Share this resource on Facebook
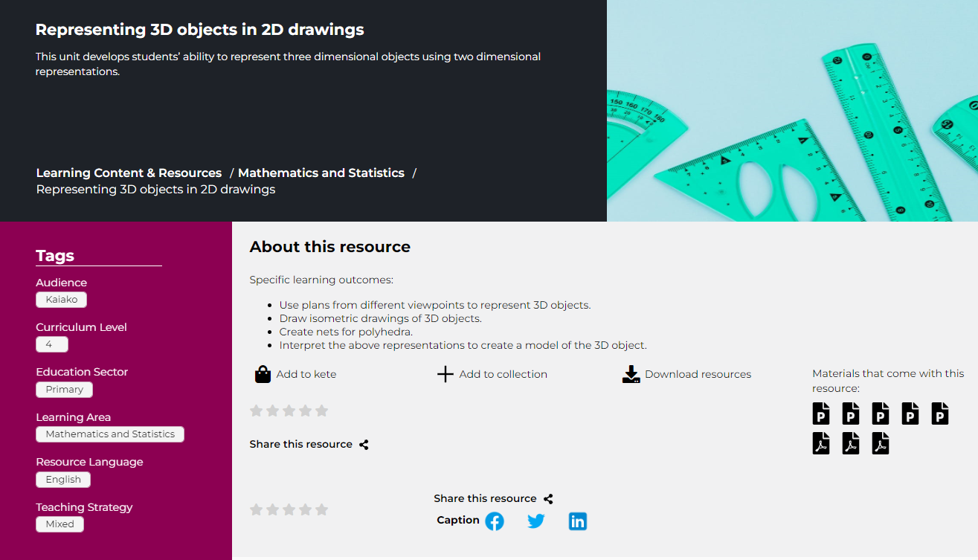Screen dimensions: 978x560 point(495,521)
